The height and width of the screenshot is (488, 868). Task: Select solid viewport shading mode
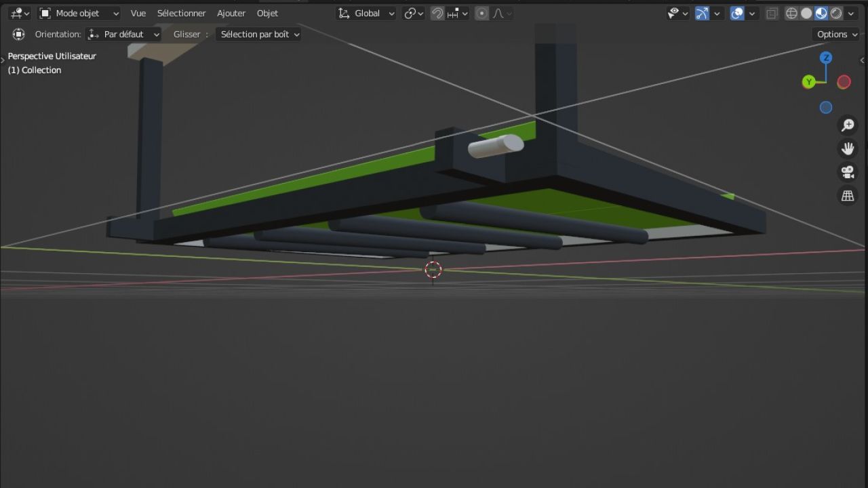806,14
